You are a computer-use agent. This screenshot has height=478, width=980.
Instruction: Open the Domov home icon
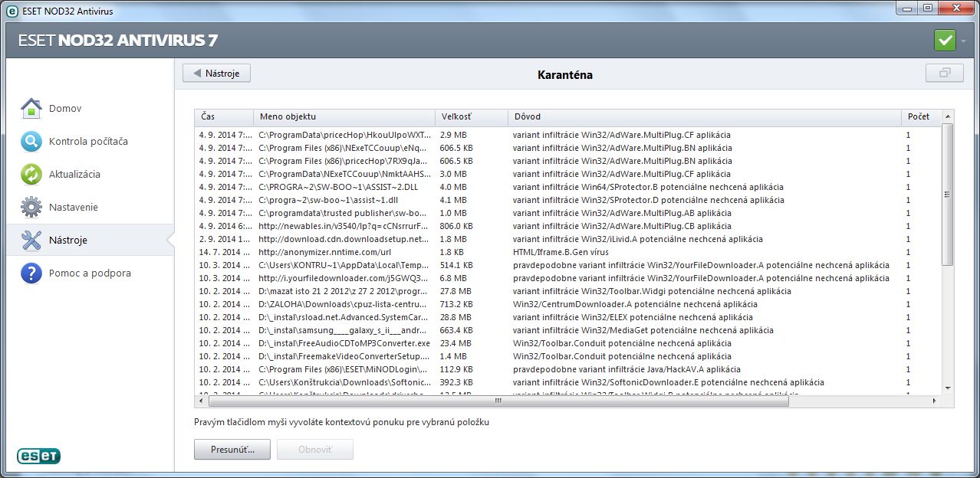tap(31, 109)
